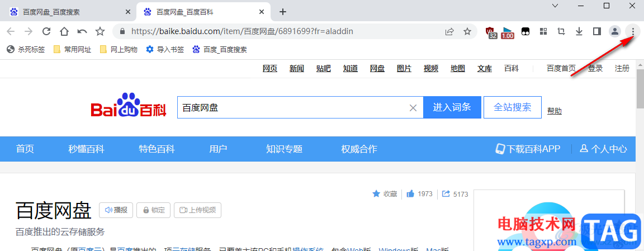Open a new tab with plus button

point(282,12)
